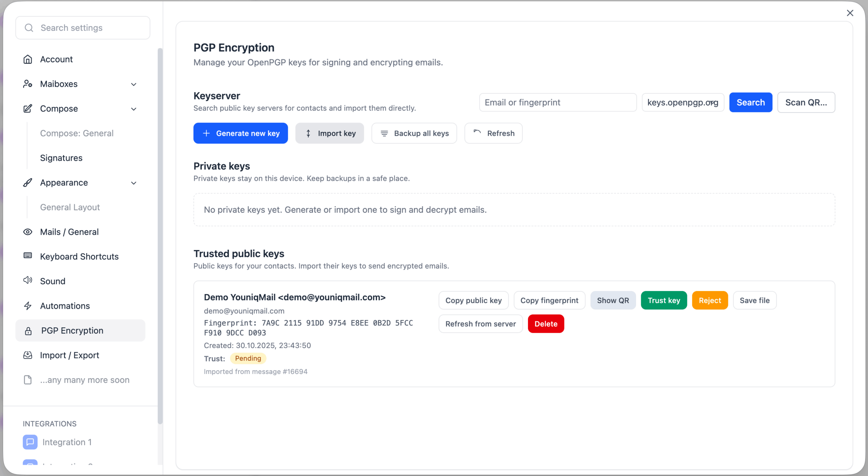Image resolution: width=868 pixels, height=476 pixels.
Task: Click the PGP Encryption lock icon
Action: 28,331
